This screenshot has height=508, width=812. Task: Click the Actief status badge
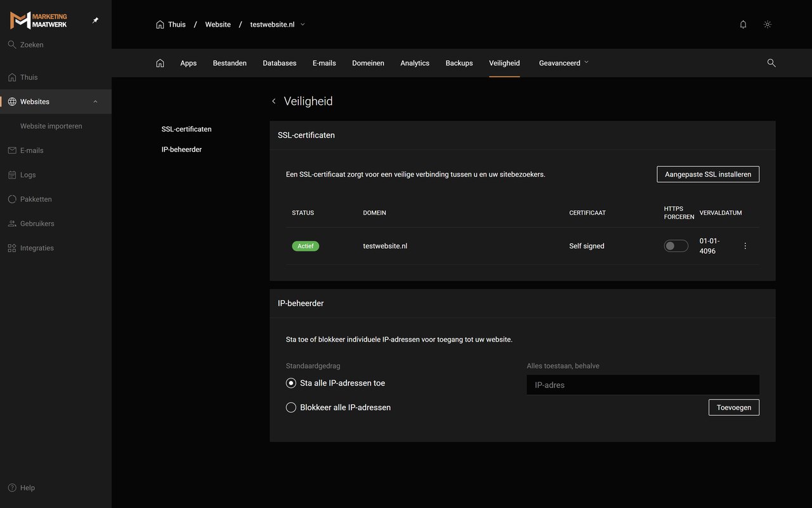click(x=306, y=246)
